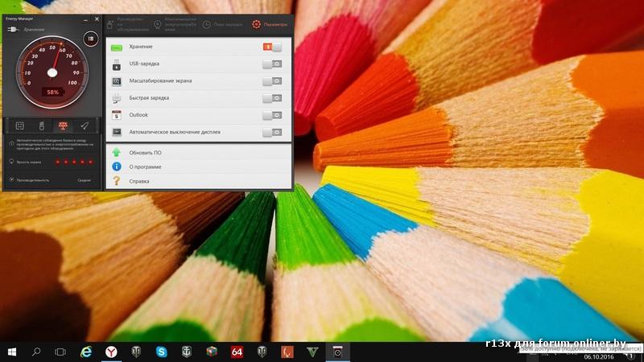Screen dimensions: 644x362
Task: Open the Windows Start menu
Action: (12, 352)
